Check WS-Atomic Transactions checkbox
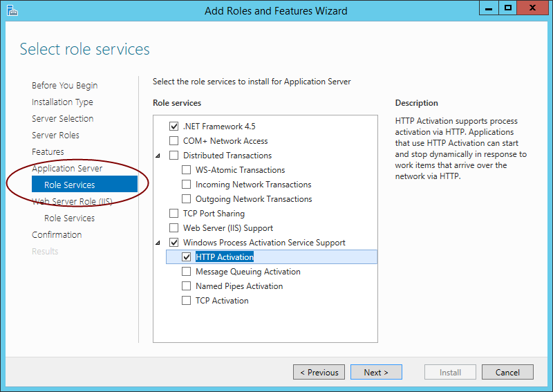Image resolution: width=553 pixels, height=392 pixels. click(186, 170)
